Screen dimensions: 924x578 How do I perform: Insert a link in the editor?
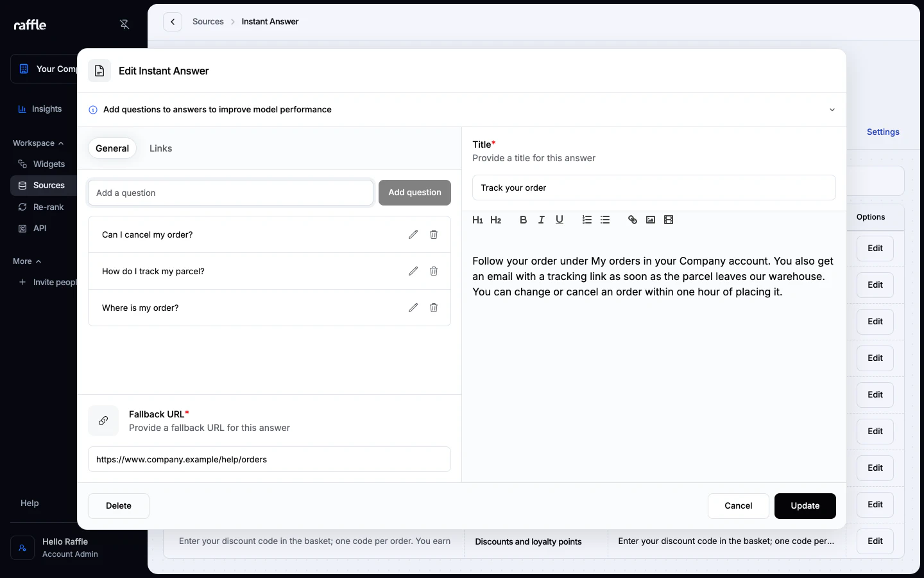(x=632, y=220)
